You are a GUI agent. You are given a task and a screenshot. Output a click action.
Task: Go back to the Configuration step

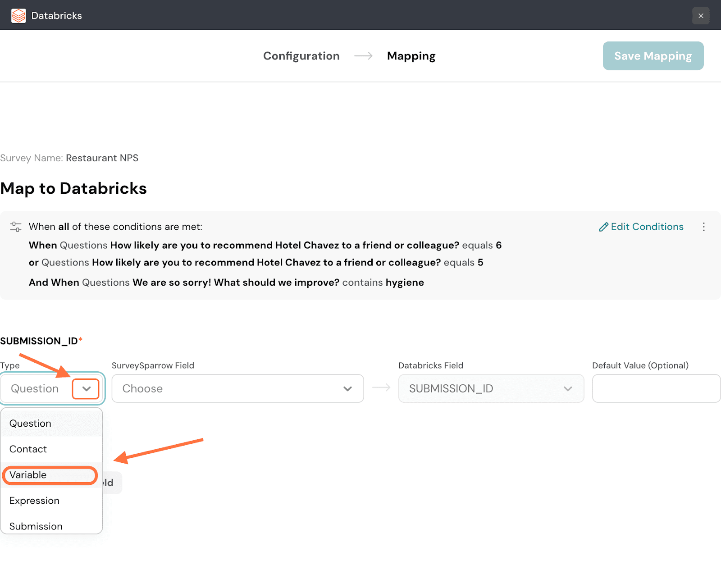pyautogui.click(x=301, y=56)
